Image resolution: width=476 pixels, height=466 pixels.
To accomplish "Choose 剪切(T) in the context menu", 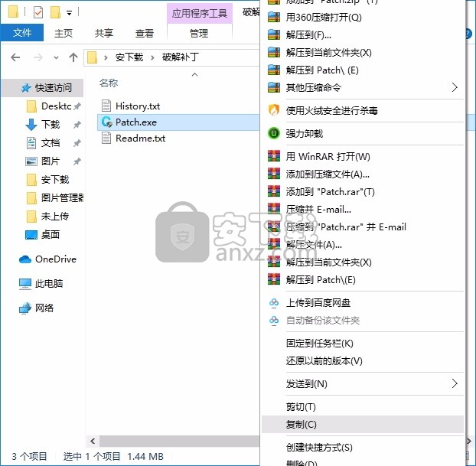I will [362, 406].
